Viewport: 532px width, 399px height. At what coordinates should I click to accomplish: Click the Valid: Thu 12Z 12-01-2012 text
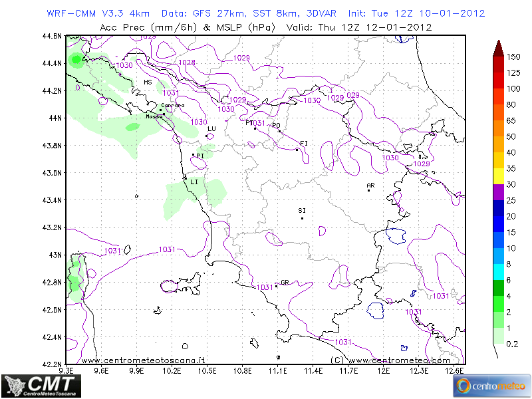coord(359,27)
